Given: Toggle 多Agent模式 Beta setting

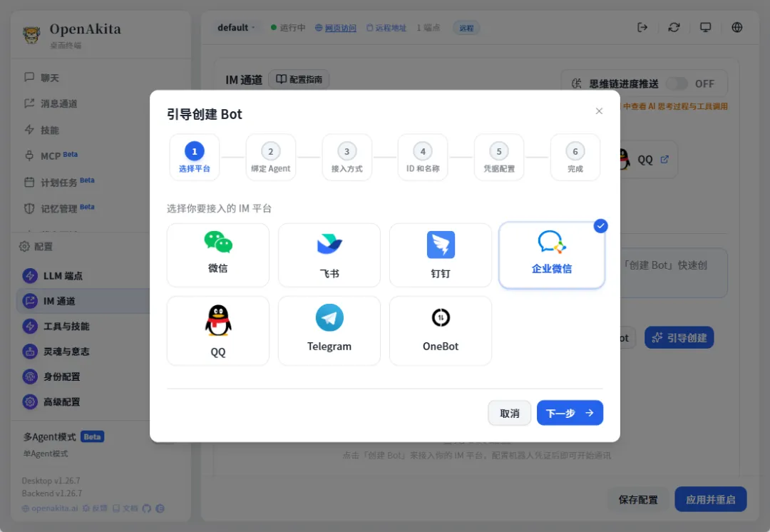Looking at the screenshot, I should pos(64,436).
